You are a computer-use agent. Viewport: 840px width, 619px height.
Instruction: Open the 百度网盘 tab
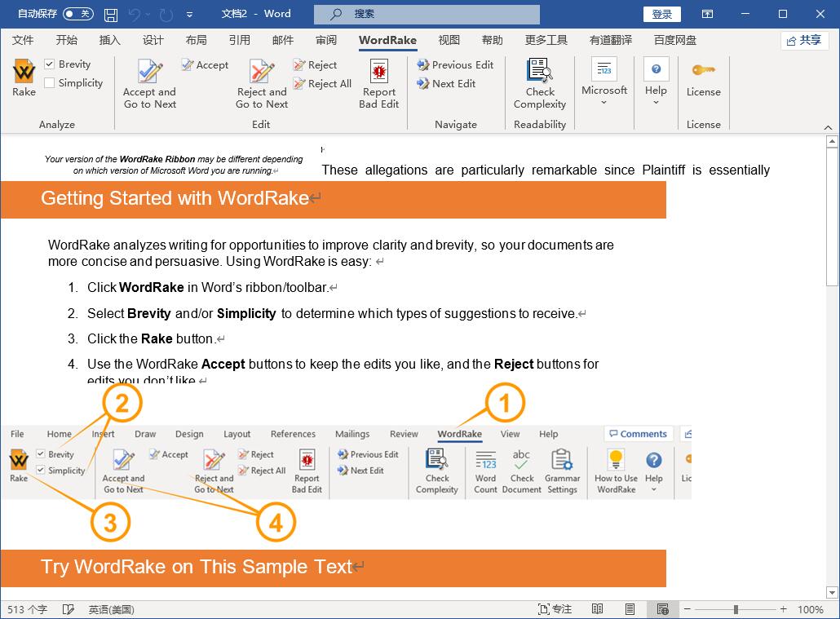point(675,40)
